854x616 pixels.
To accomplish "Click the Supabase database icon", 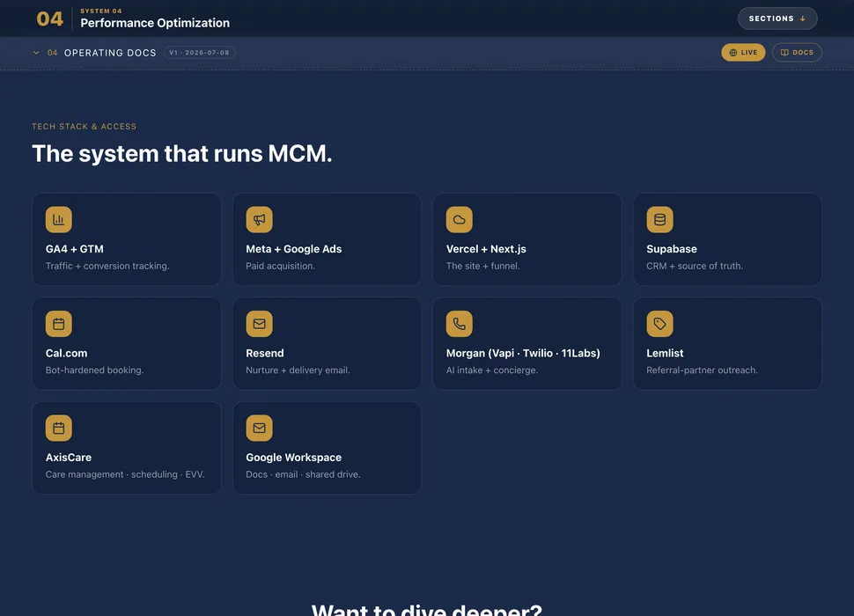I will point(659,220).
